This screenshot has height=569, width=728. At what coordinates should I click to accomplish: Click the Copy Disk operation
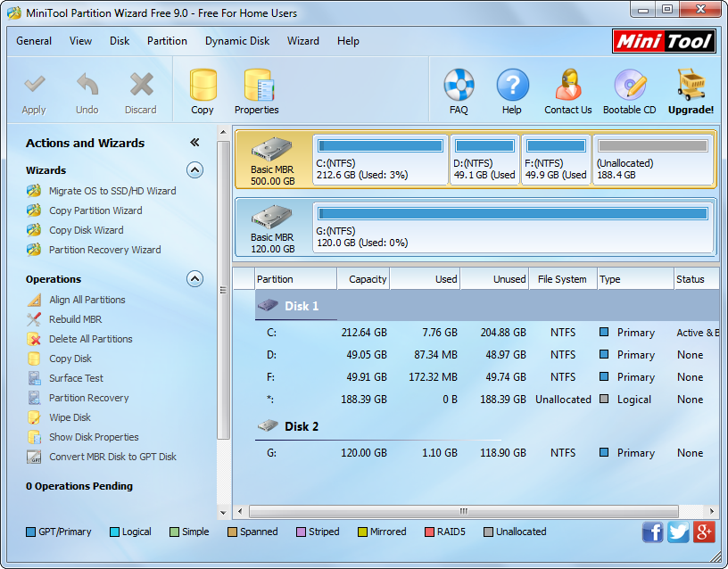tap(70, 359)
